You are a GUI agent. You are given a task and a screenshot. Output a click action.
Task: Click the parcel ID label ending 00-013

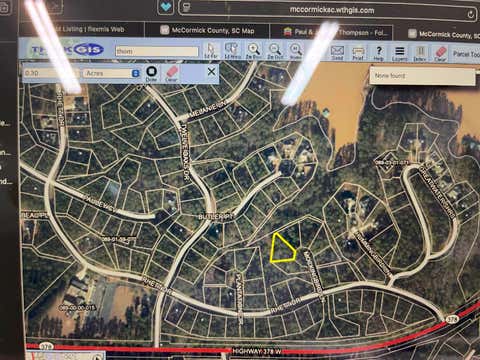coord(77,308)
